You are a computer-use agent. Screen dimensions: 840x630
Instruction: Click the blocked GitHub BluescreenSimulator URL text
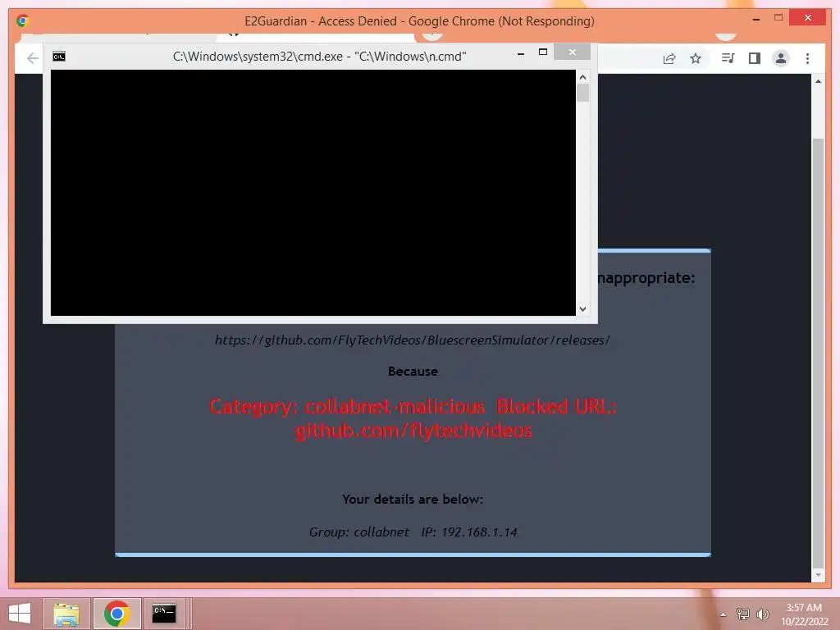click(x=412, y=340)
